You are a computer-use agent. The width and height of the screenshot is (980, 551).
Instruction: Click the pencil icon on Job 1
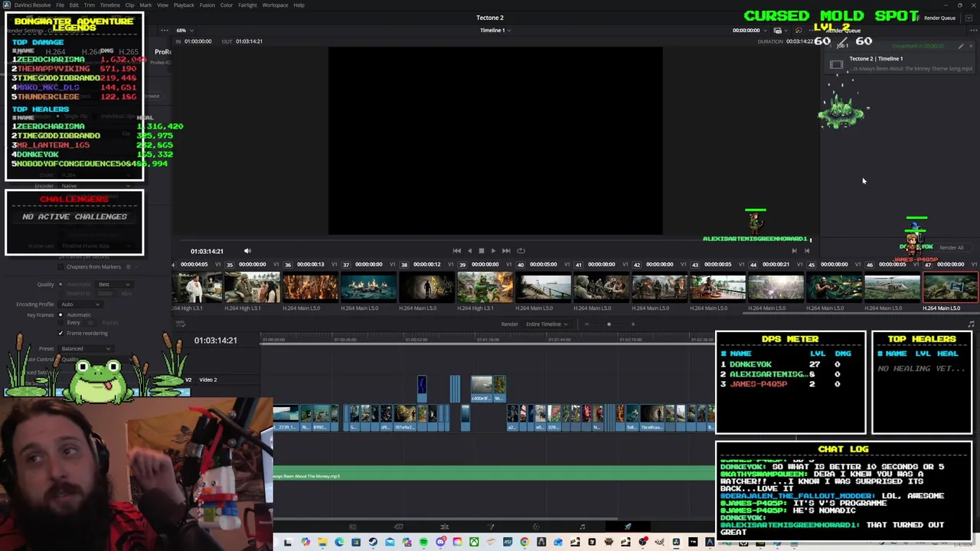tap(961, 47)
